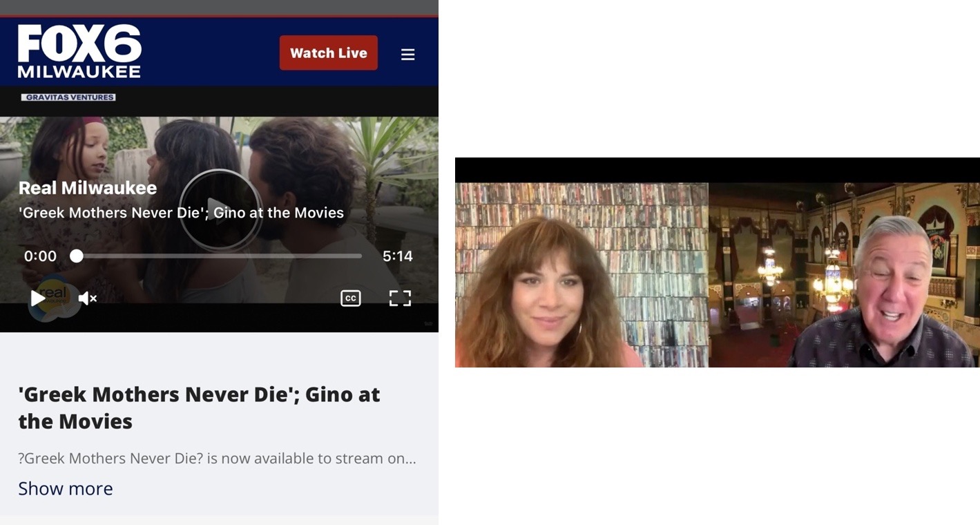Open the FOX6 Milwaukee home logo

coord(79,52)
